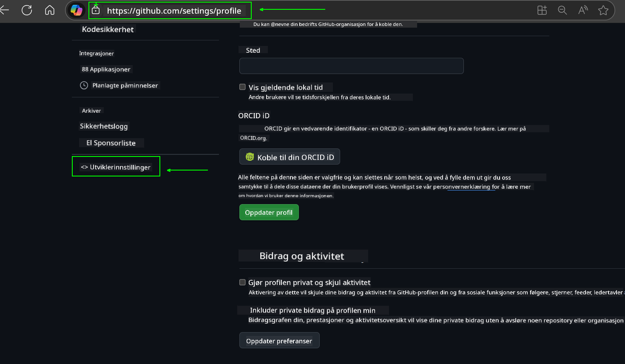Open Sikkerhetslogg in the sidebar
625x364 pixels.
coord(104,126)
